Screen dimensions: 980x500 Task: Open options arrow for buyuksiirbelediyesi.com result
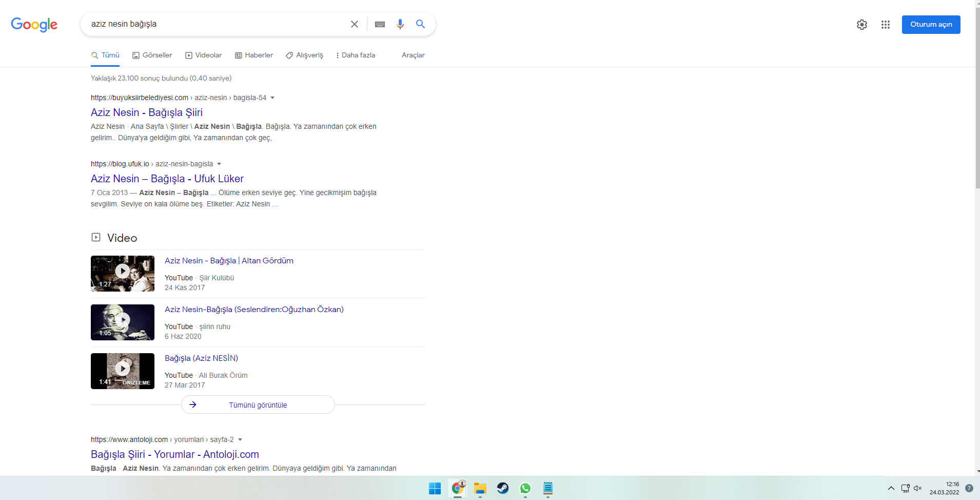tap(272, 98)
